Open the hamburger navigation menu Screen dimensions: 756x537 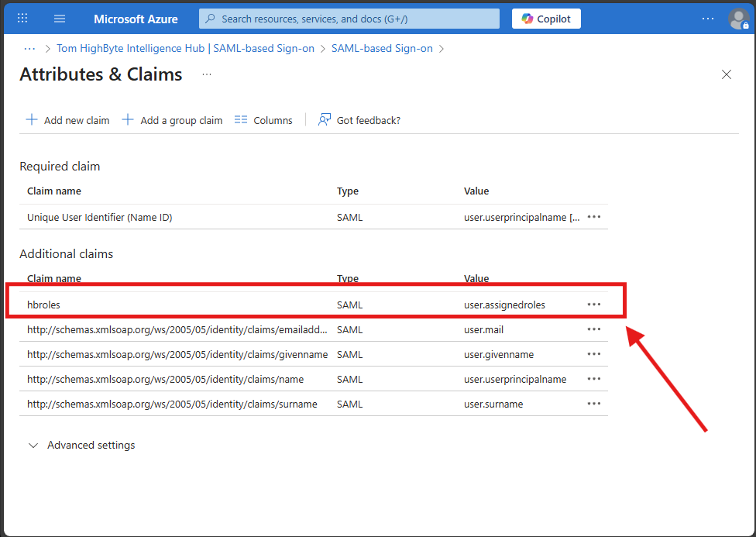pyautogui.click(x=60, y=19)
